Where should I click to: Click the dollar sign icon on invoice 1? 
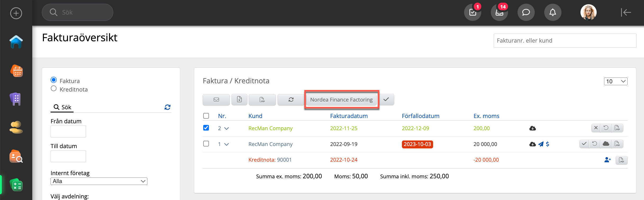point(547,144)
